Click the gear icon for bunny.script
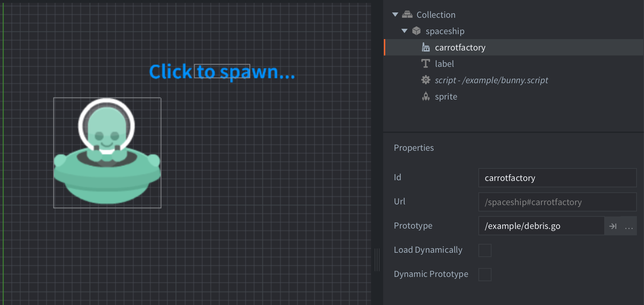The image size is (644, 305). point(425,80)
